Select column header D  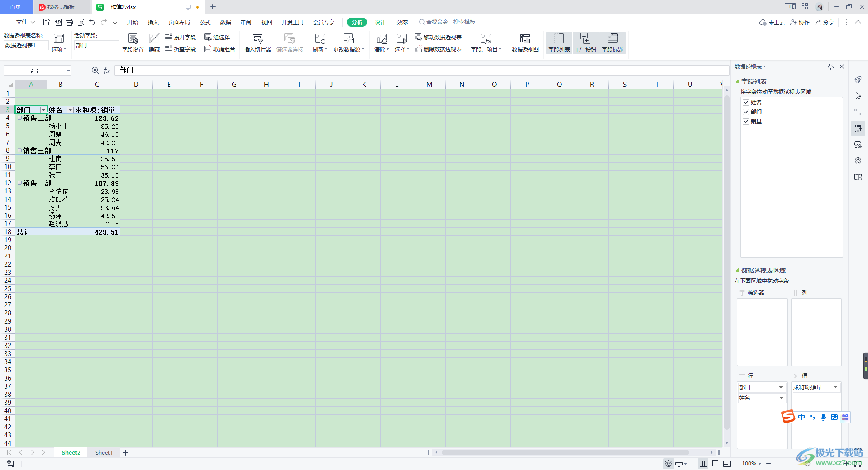coord(136,85)
